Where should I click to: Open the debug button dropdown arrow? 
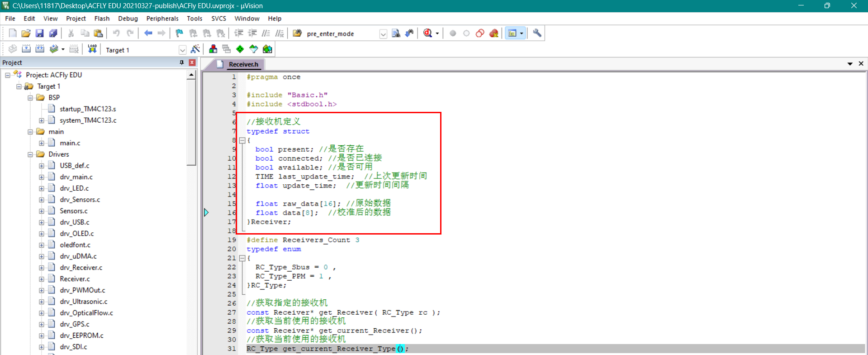tap(437, 34)
